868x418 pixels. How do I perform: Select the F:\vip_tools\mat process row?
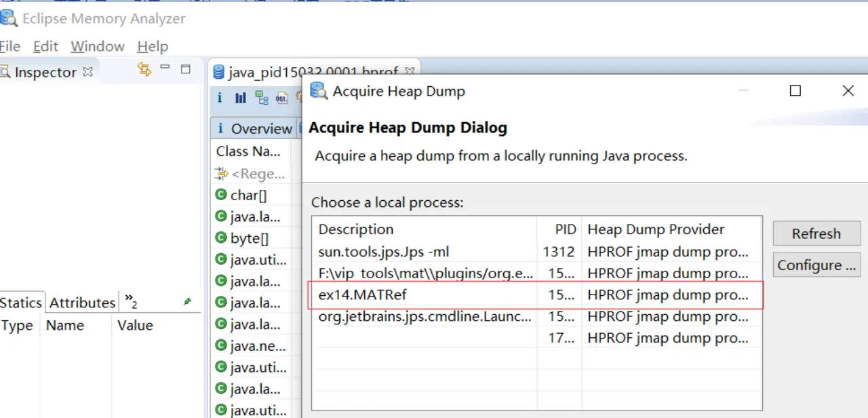coord(536,273)
